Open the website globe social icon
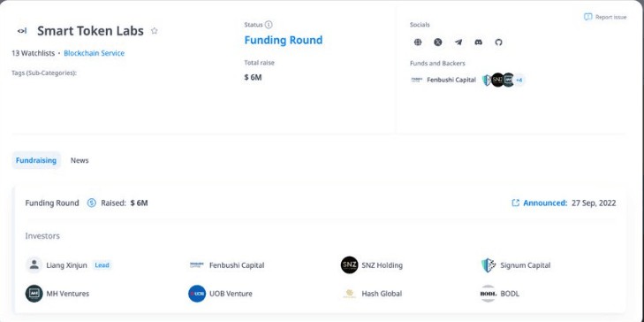Viewport: 644px width, 322px height. (x=418, y=42)
